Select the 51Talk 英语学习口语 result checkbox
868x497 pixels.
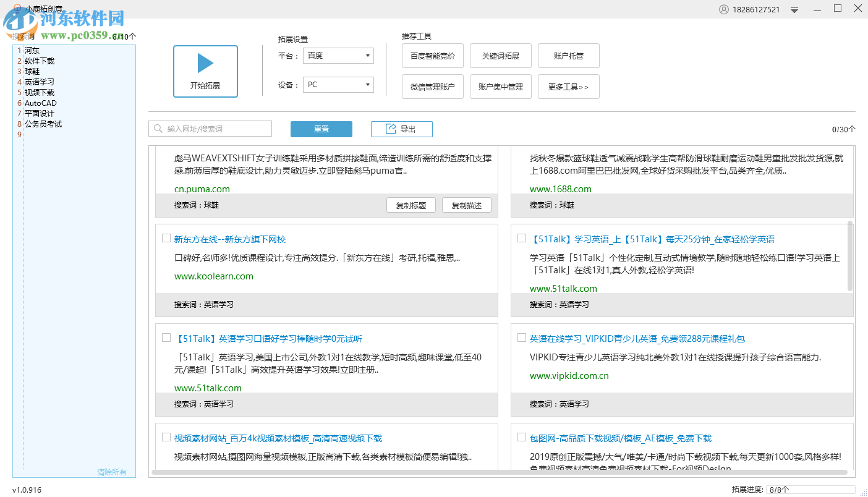click(x=166, y=338)
